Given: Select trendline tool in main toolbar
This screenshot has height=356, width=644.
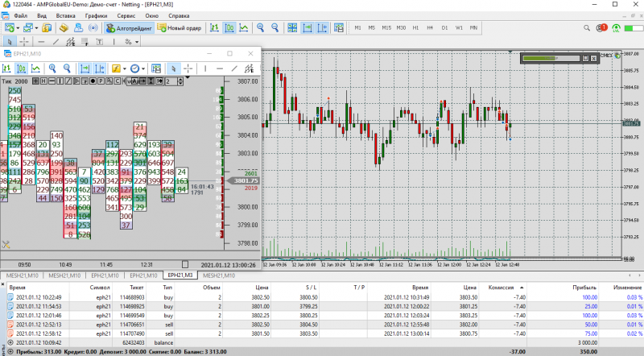Looking at the screenshot, I should pos(56,42).
